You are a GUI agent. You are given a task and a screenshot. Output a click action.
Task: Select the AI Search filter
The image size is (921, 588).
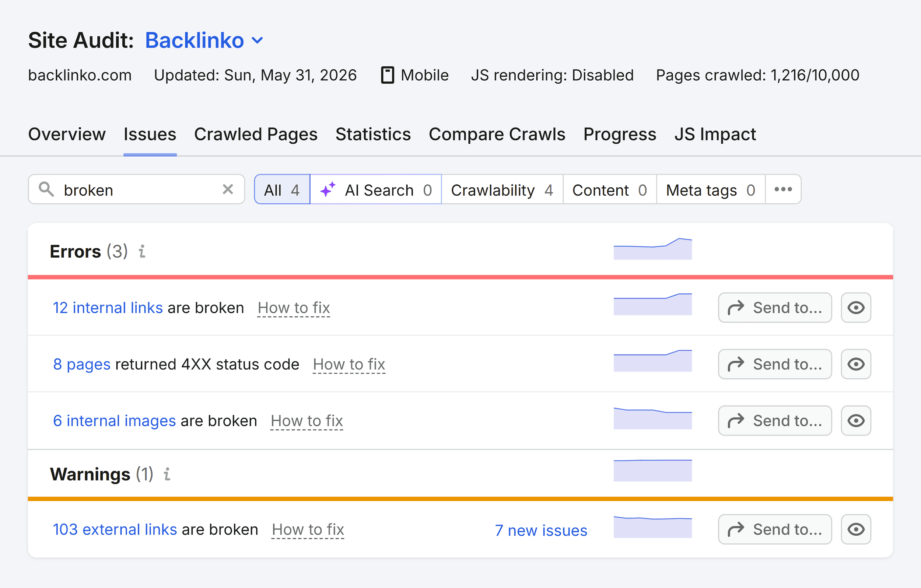376,189
